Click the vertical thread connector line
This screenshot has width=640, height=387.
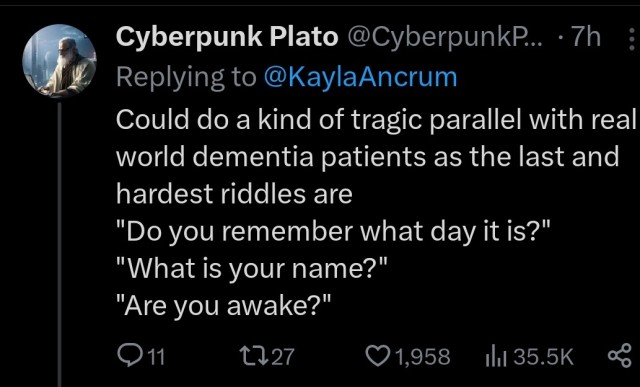point(60,244)
